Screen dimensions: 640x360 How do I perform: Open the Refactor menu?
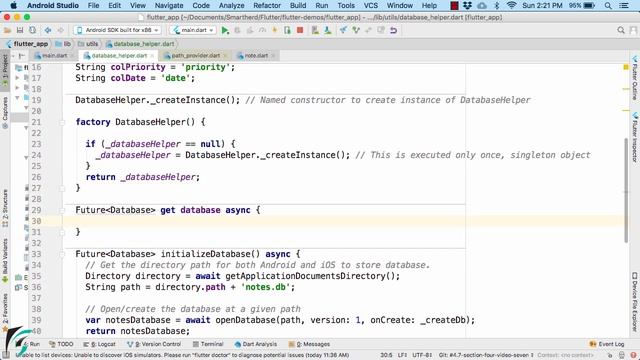click(x=267, y=5)
